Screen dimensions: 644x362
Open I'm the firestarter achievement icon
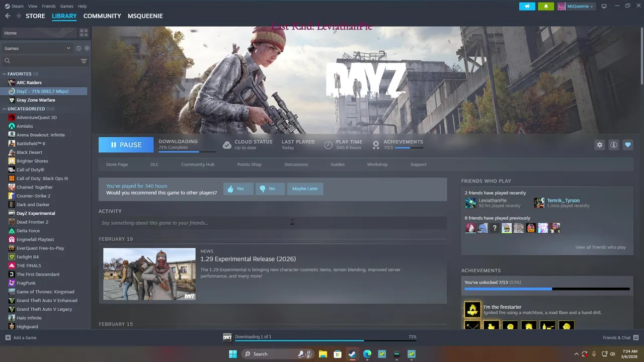tap(472, 310)
